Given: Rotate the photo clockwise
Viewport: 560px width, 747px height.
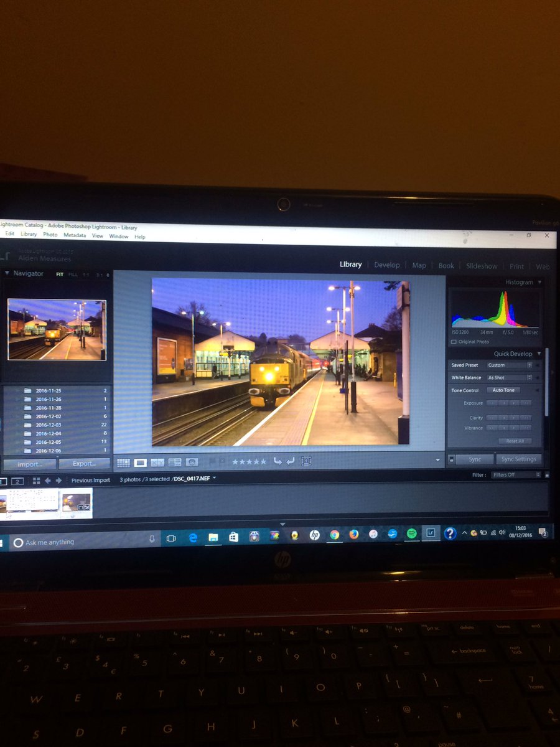Looking at the screenshot, I should 289,461.
